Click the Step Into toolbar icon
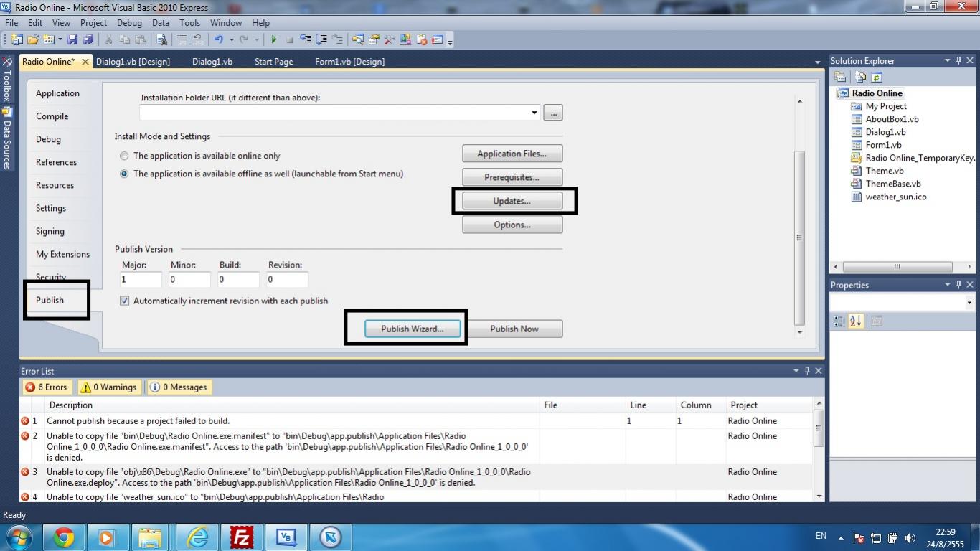The image size is (980, 551). (x=305, y=39)
